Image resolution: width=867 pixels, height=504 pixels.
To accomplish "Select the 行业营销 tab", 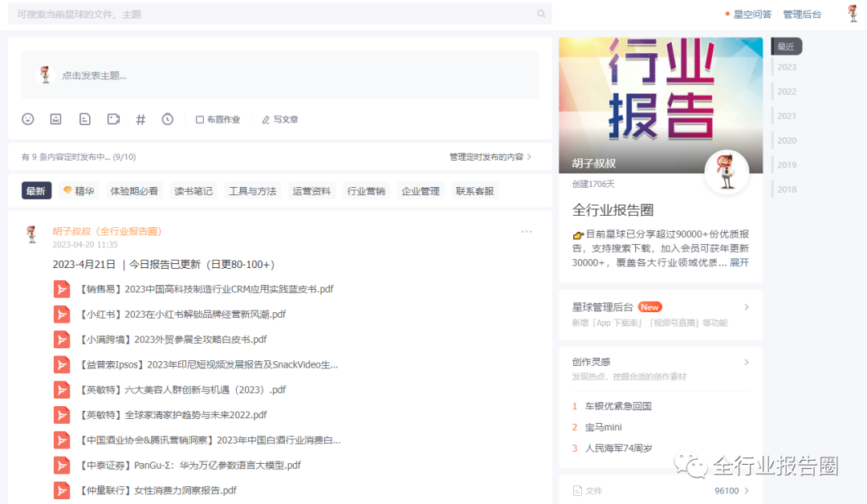I will (366, 191).
